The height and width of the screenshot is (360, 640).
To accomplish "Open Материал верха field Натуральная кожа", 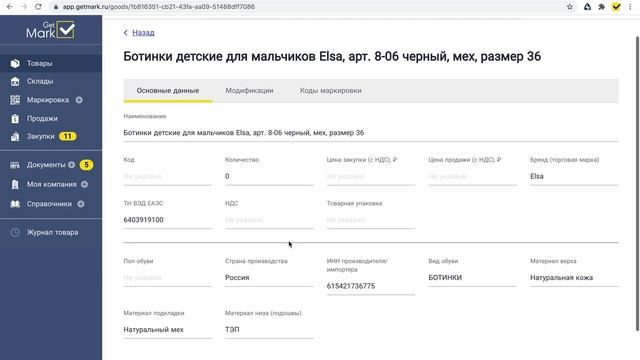I will (574, 278).
